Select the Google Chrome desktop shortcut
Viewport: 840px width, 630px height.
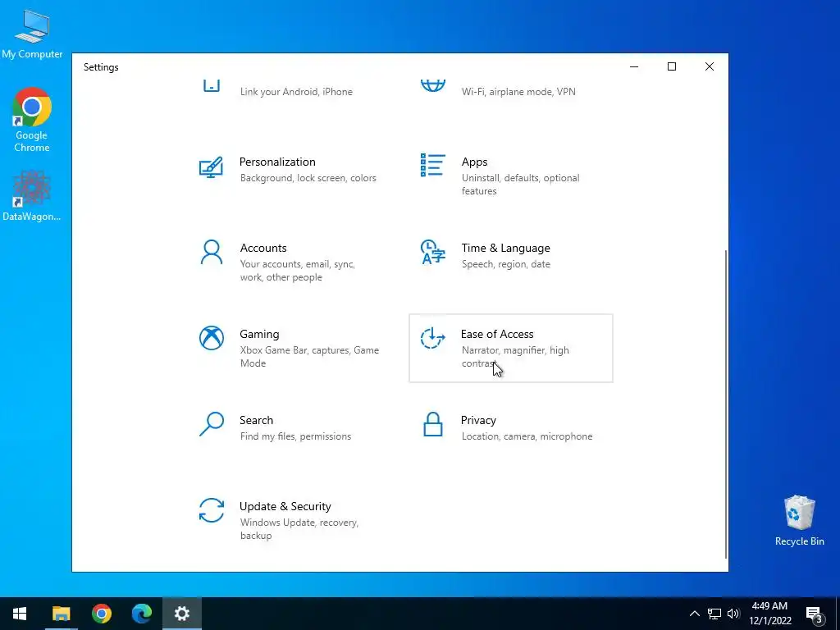click(32, 120)
